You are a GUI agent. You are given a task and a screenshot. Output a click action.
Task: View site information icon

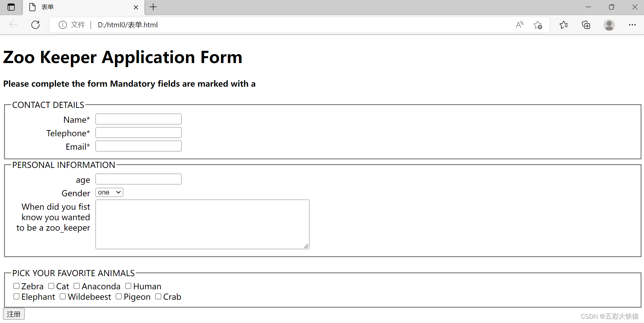pyautogui.click(x=63, y=25)
